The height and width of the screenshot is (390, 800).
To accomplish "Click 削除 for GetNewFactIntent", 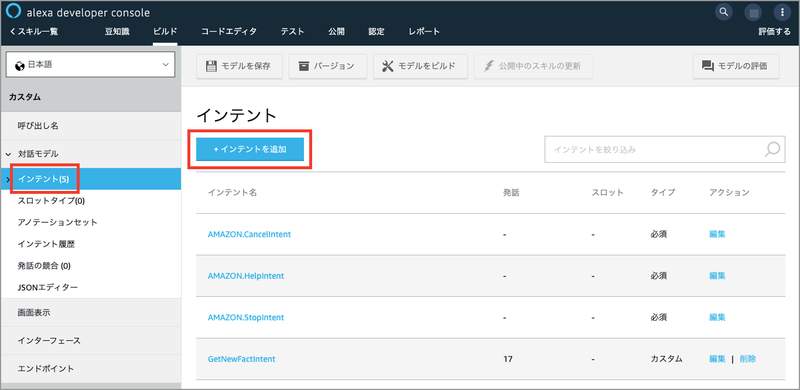I will [x=748, y=359].
